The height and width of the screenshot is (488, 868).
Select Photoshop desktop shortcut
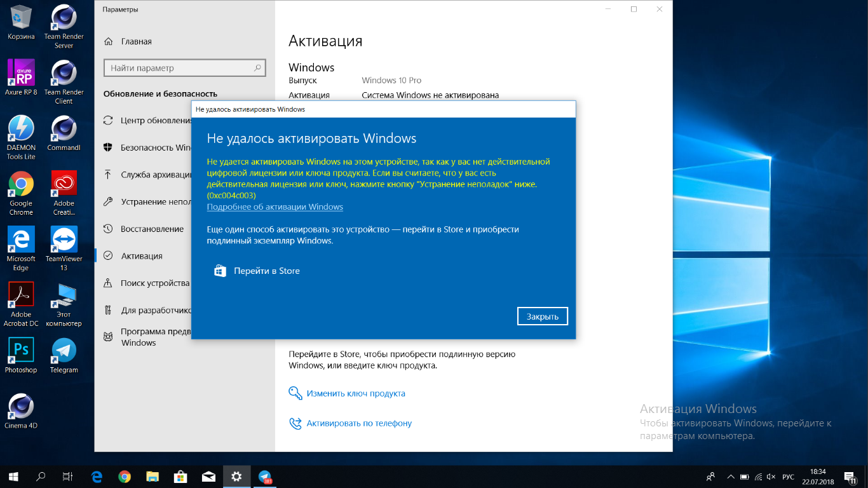click(x=21, y=356)
